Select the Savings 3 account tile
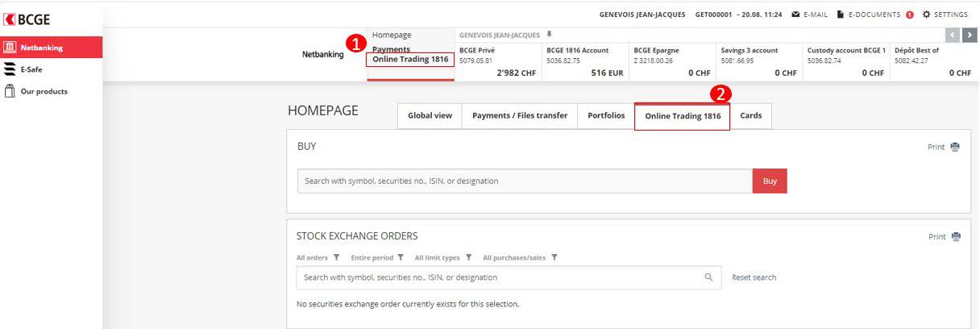 759,61
